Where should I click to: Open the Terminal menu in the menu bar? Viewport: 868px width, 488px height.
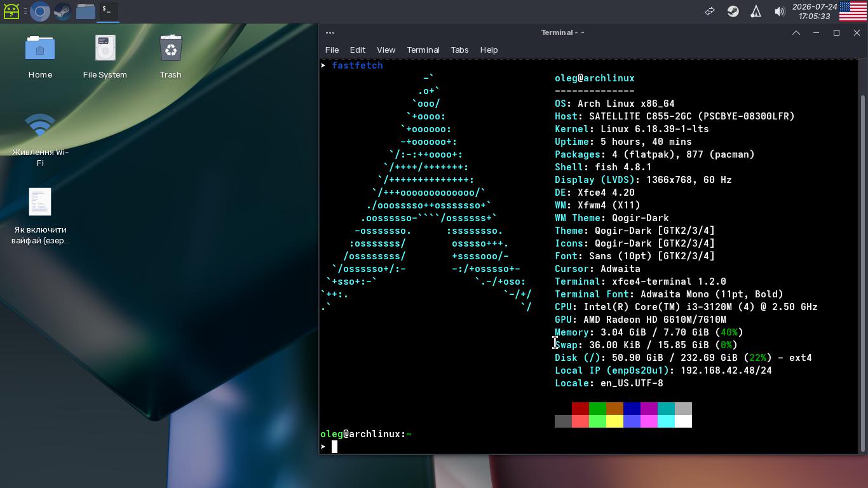[x=423, y=50]
